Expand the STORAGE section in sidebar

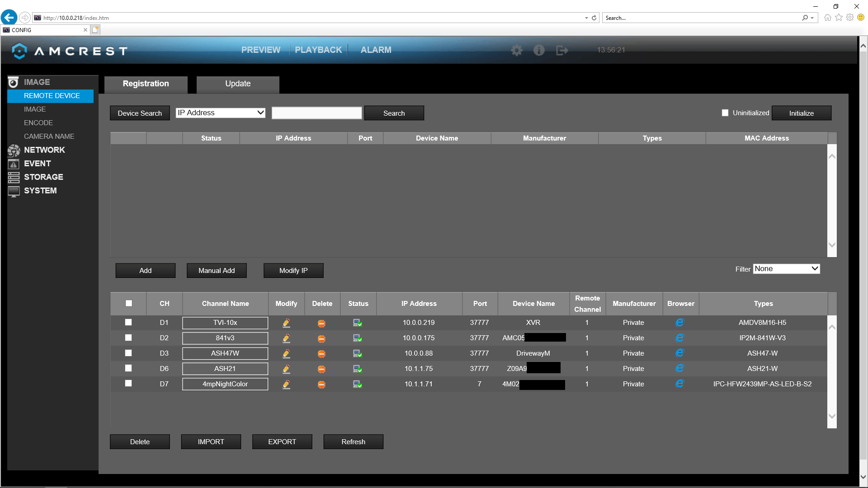point(43,177)
